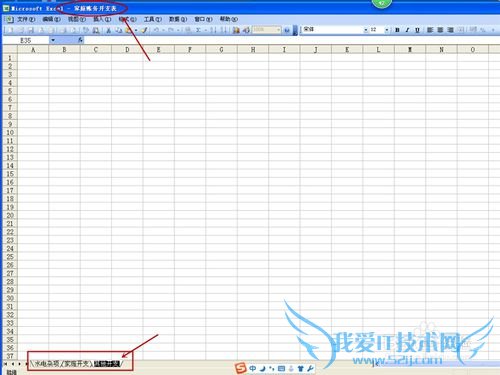Click the Center alignment icon

point(440,30)
